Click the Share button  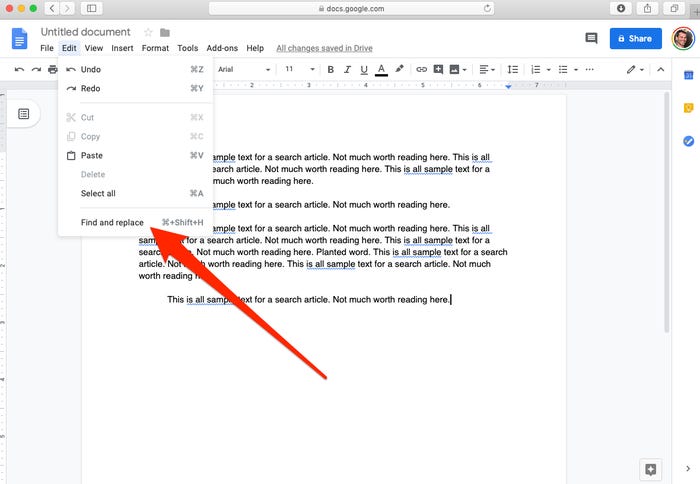click(x=635, y=38)
